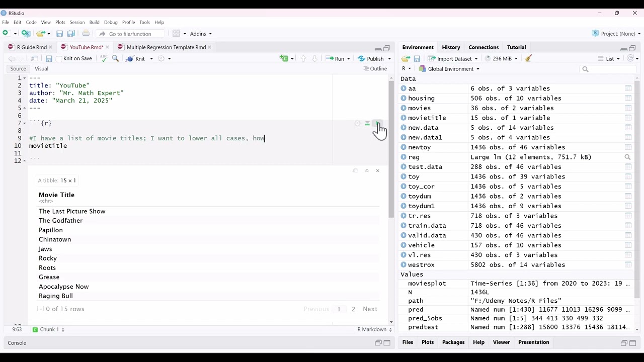
Task: Save workspace icon in Environment pane
Action: tap(417, 59)
